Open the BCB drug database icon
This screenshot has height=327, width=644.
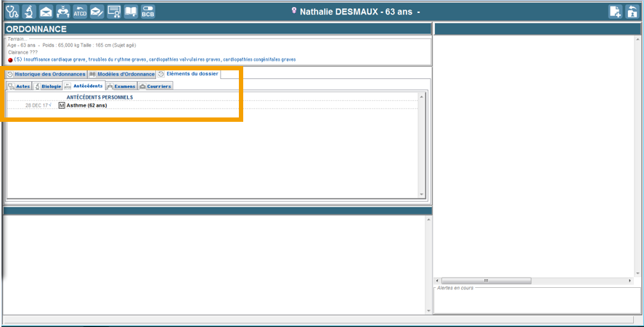click(x=147, y=11)
